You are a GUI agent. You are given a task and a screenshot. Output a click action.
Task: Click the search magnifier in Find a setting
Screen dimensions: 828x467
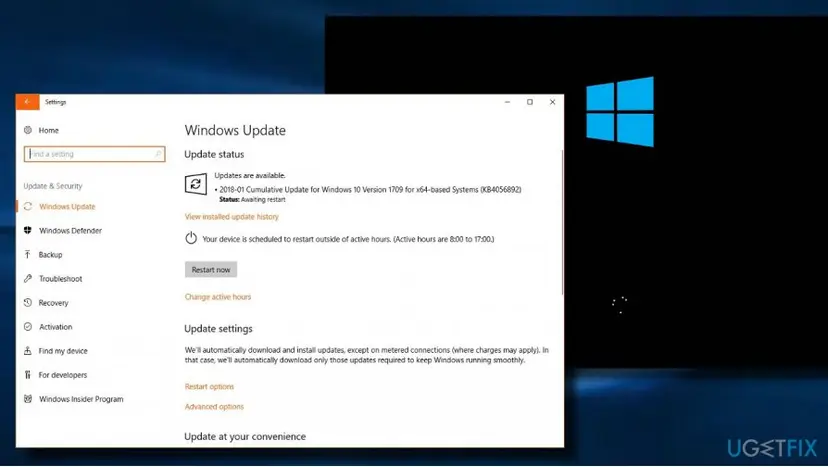pyautogui.click(x=158, y=154)
